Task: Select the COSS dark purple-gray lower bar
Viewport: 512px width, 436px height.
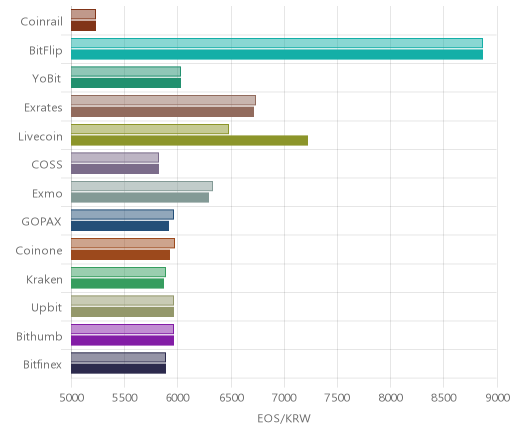Action: coord(115,169)
